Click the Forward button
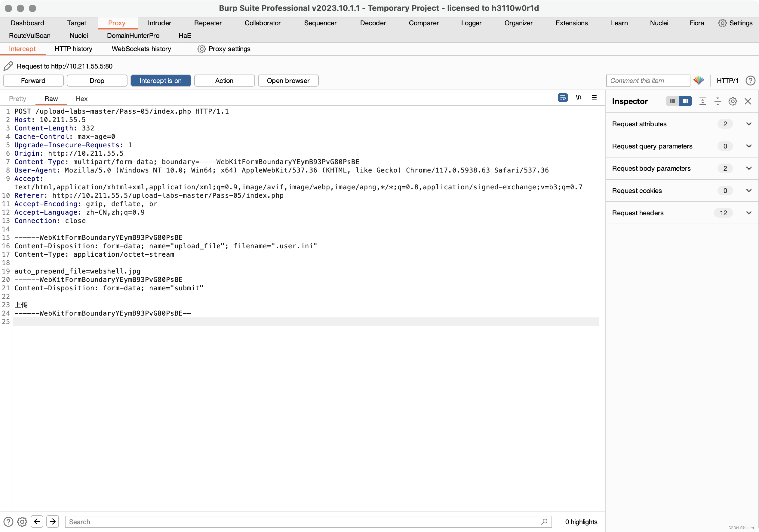759x532 pixels. [x=33, y=81]
